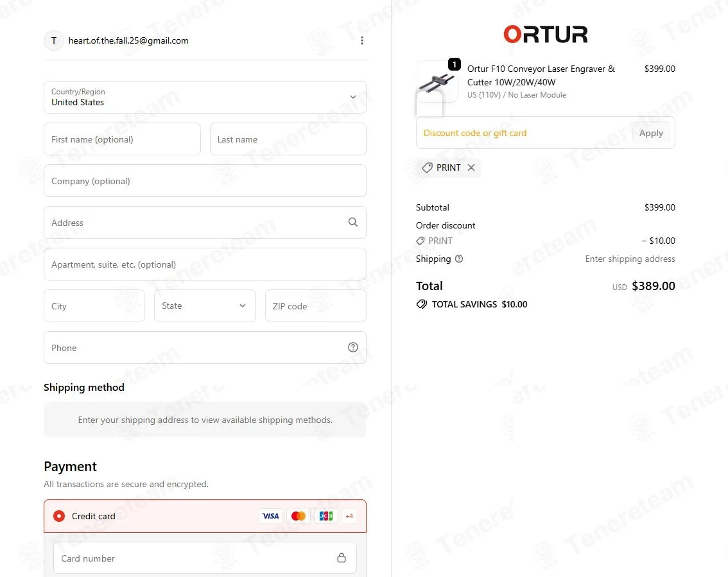Click the Shipping method heading
This screenshot has width=728, height=577.
click(x=84, y=387)
